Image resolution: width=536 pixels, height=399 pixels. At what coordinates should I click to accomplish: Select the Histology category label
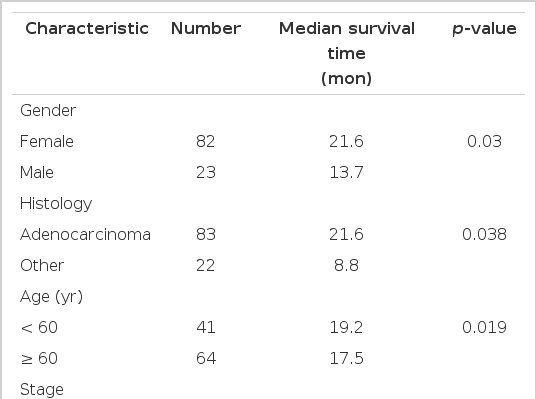(x=56, y=204)
